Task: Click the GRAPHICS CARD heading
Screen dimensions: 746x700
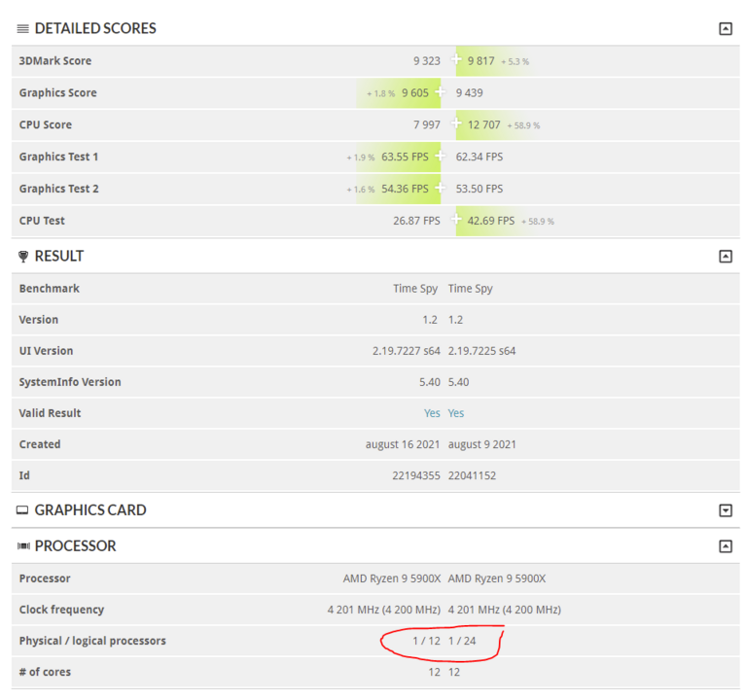Action: (90, 510)
